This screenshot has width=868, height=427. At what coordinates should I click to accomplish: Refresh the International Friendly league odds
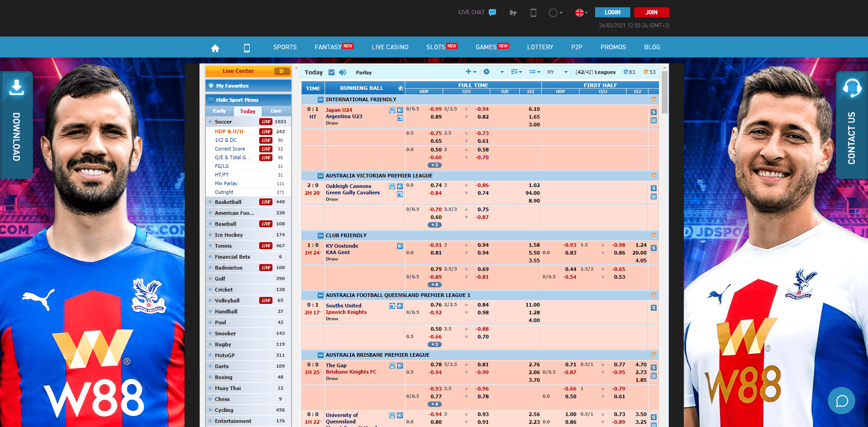pyautogui.click(x=654, y=99)
